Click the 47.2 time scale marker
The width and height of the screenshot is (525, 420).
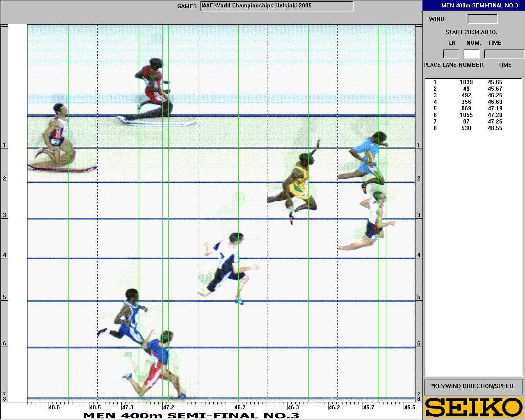pos(168,407)
